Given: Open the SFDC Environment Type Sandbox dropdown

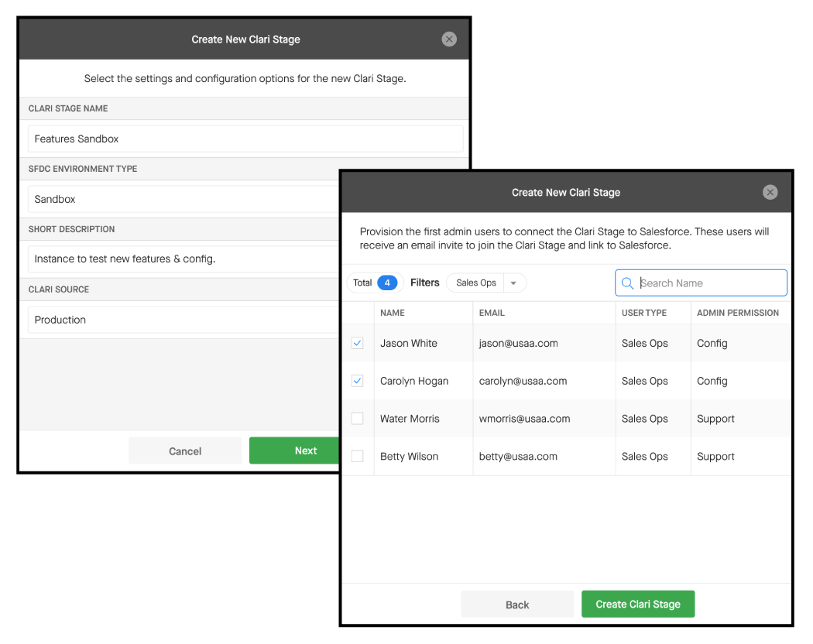Looking at the screenshot, I should [184, 199].
